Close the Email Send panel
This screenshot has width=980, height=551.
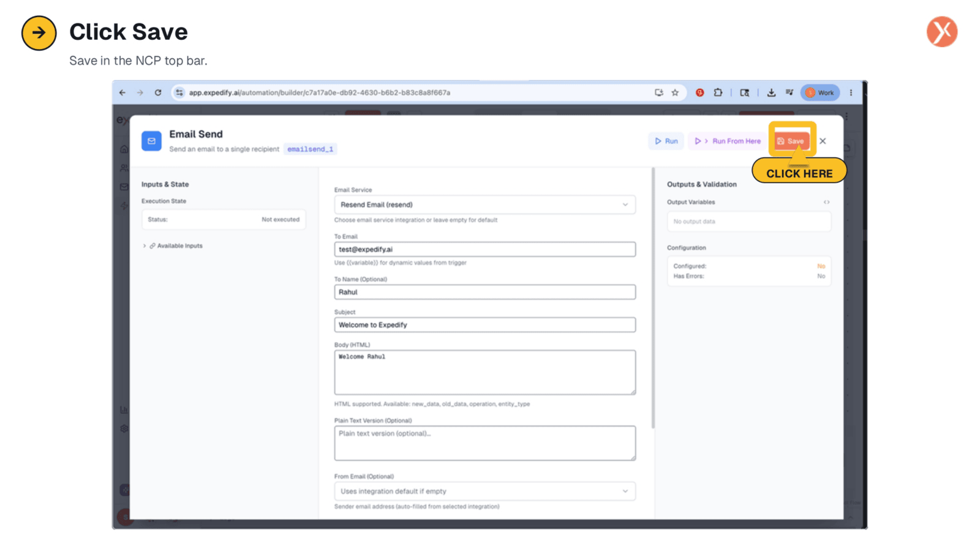tap(823, 141)
